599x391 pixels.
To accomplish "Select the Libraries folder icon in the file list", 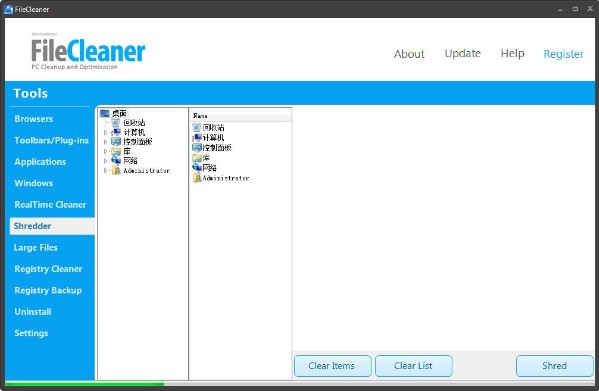I will coord(197,158).
